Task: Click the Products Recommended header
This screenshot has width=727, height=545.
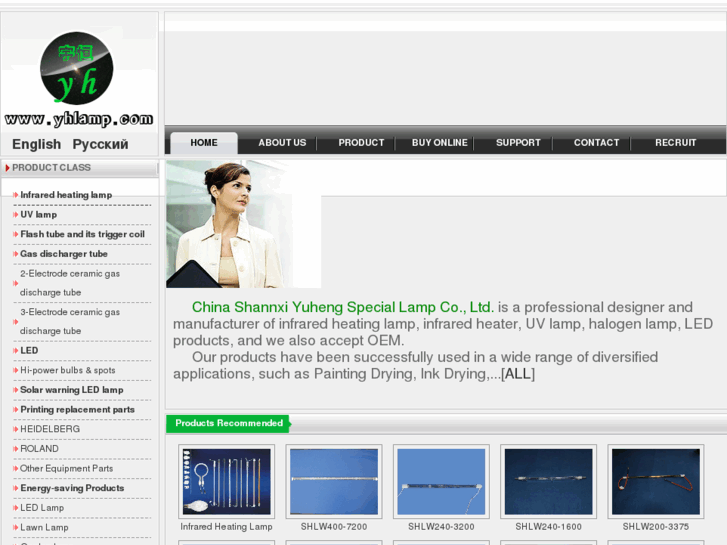Action: coord(229,423)
